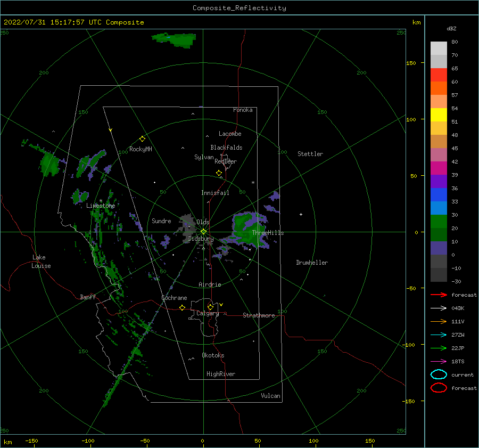Click the Lacombe town label
Screen dimensions: 479x448
230,134
